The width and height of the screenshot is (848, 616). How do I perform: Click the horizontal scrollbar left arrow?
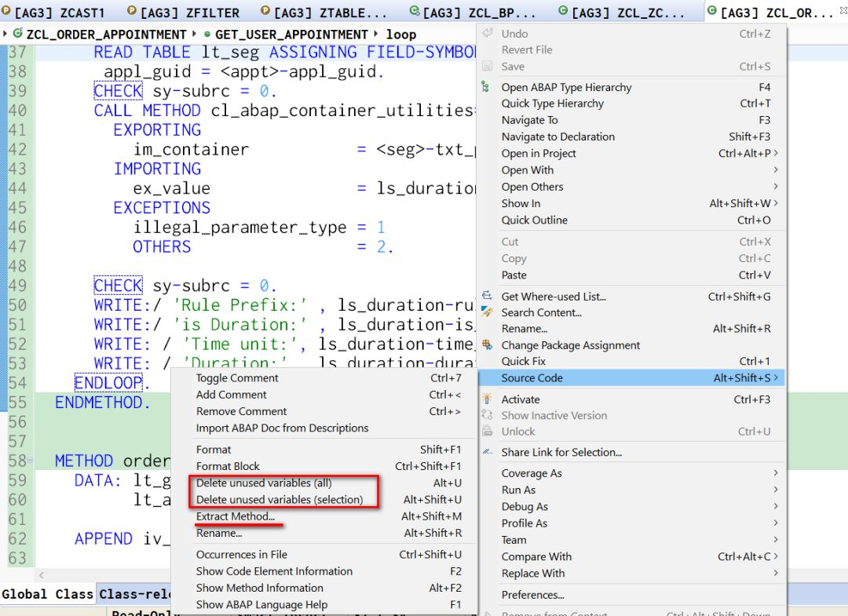tap(42, 575)
